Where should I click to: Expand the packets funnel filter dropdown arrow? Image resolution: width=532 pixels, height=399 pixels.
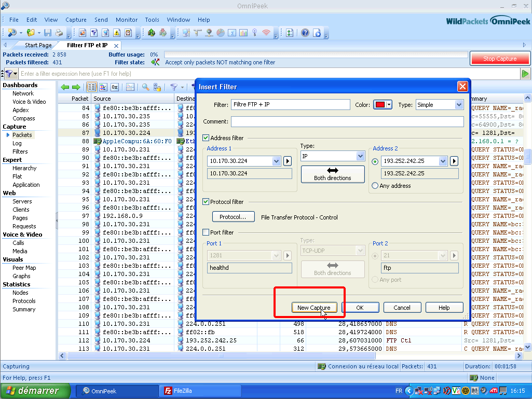(x=182, y=87)
